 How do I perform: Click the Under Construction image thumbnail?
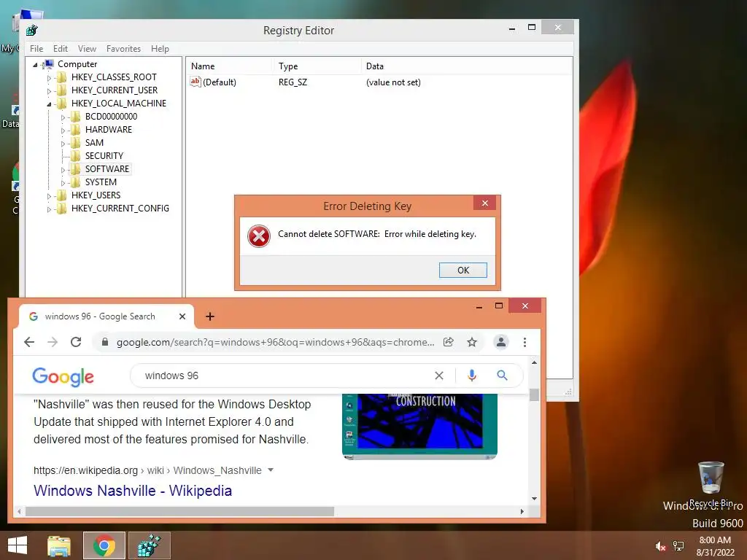[x=419, y=427]
